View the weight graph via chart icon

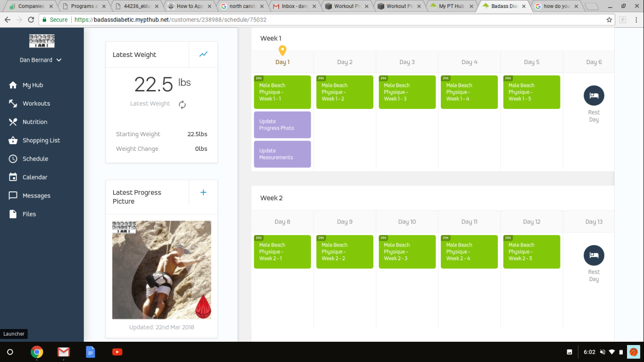pyautogui.click(x=203, y=54)
